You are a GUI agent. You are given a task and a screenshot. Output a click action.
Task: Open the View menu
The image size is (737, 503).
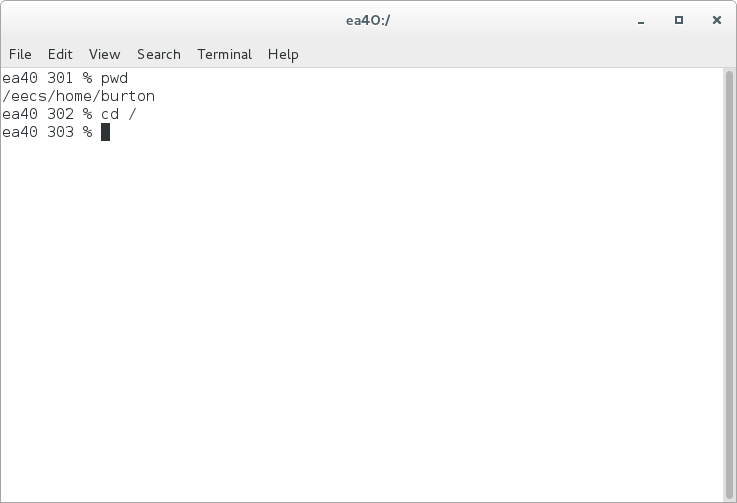(104, 54)
